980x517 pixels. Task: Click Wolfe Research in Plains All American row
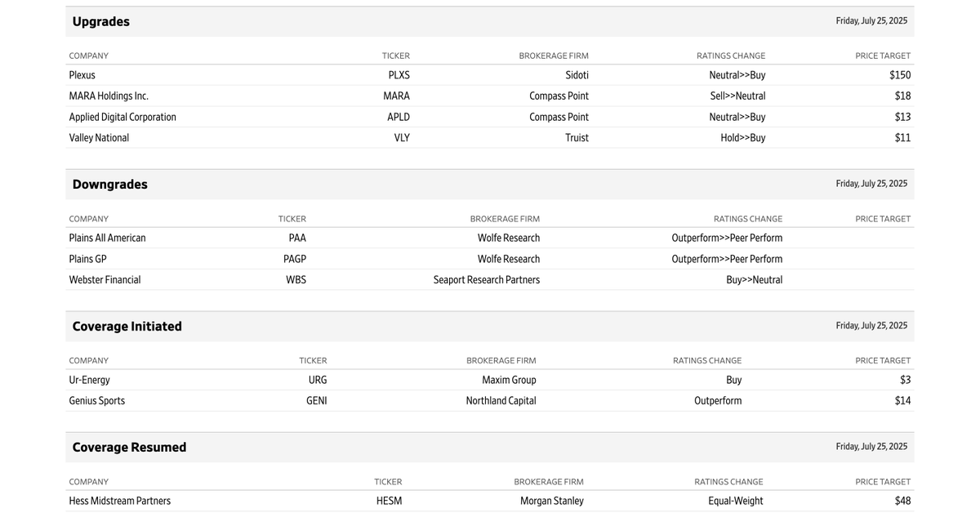click(x=509, y=238)
